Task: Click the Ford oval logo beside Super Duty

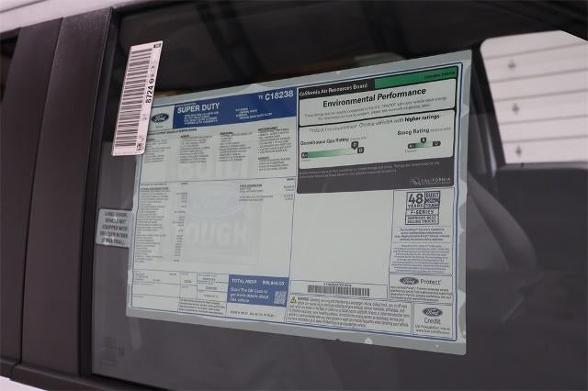Action: (x=159, y=117)
